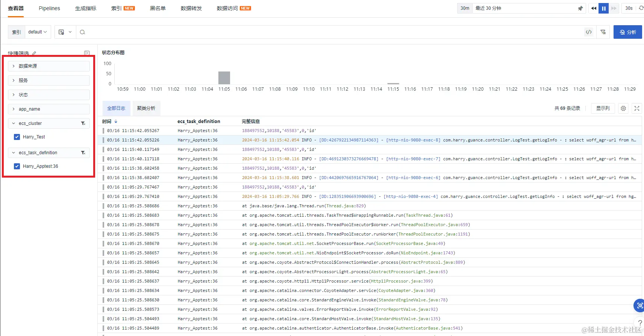Collapse the ecs_cluster filter
Screen dimensions: 644x336
pyautogui.click(x=14, y=123)
